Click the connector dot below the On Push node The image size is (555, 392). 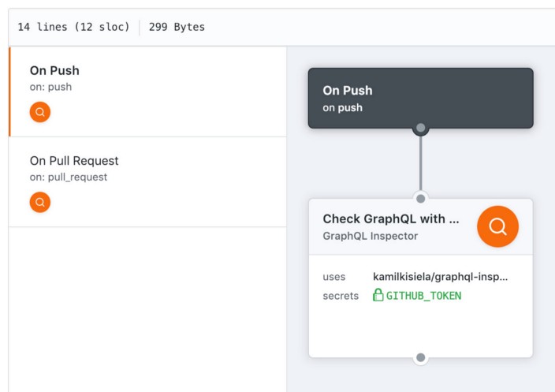(x=420, y=128)
